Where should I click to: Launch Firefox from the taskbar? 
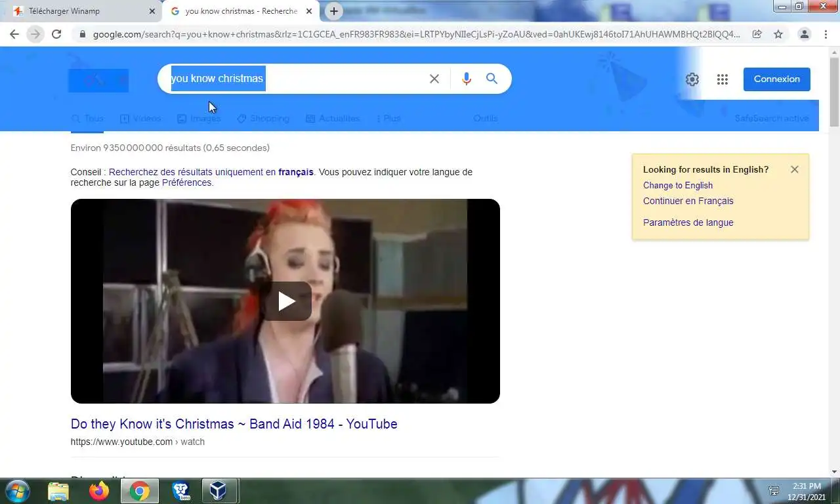pyautogui.click(x=99, y=491)
